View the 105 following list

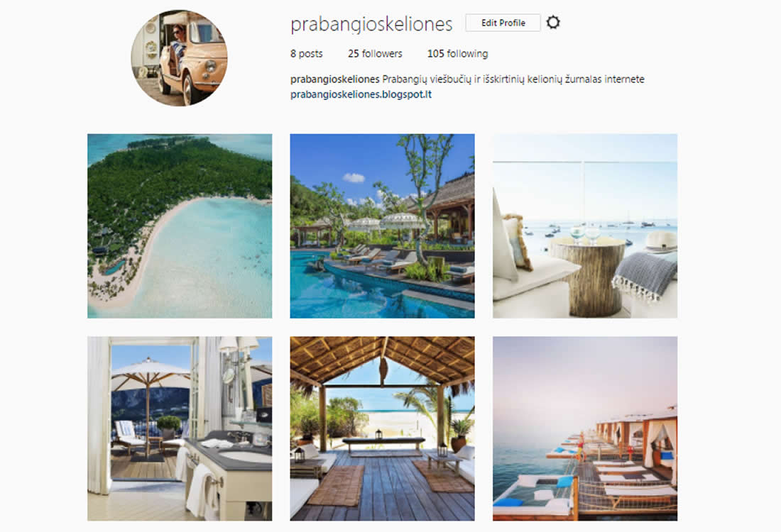point(458,53)
